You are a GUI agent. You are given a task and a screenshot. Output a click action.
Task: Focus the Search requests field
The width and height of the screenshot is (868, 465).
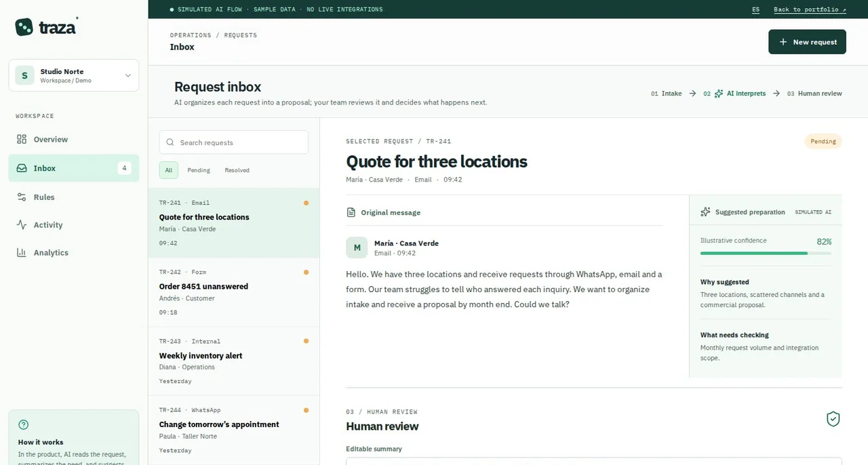(234, 142)
